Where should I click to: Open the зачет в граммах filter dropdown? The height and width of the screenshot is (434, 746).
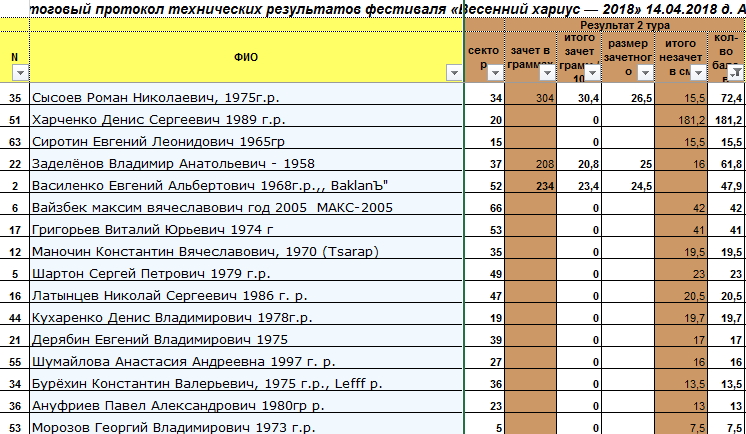pyautogui.click(x=547, y=73)
